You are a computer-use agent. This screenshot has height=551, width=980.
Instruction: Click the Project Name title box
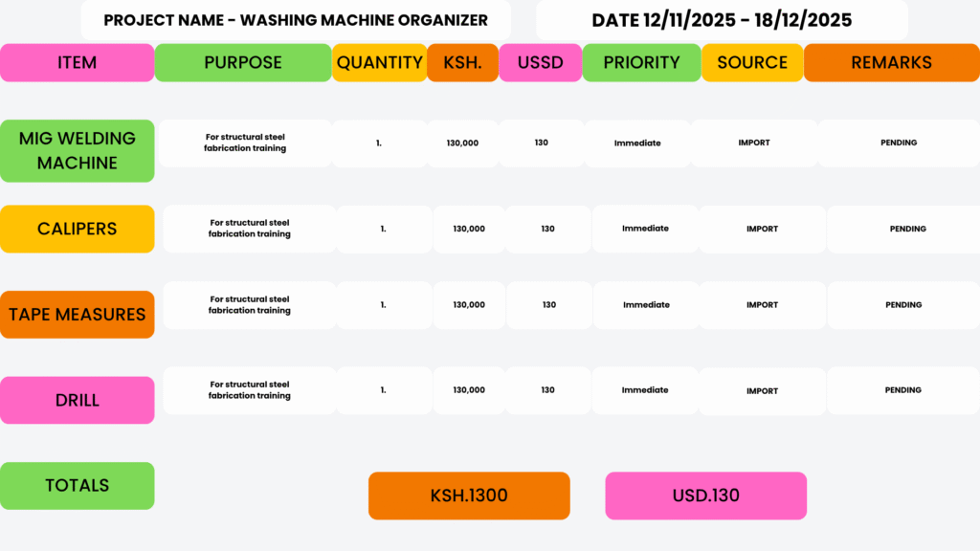pos(296,20)
